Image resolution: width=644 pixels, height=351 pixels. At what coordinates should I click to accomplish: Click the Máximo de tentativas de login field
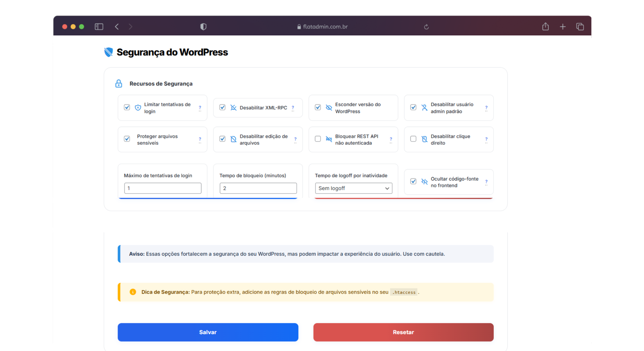[x=163, y=188]
